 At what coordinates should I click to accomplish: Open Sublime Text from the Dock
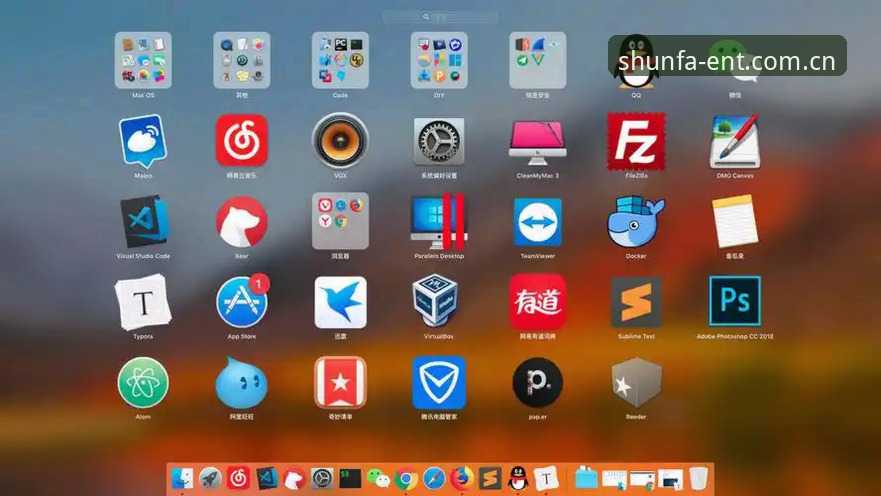pyautogui.click(x=490, y=479)
